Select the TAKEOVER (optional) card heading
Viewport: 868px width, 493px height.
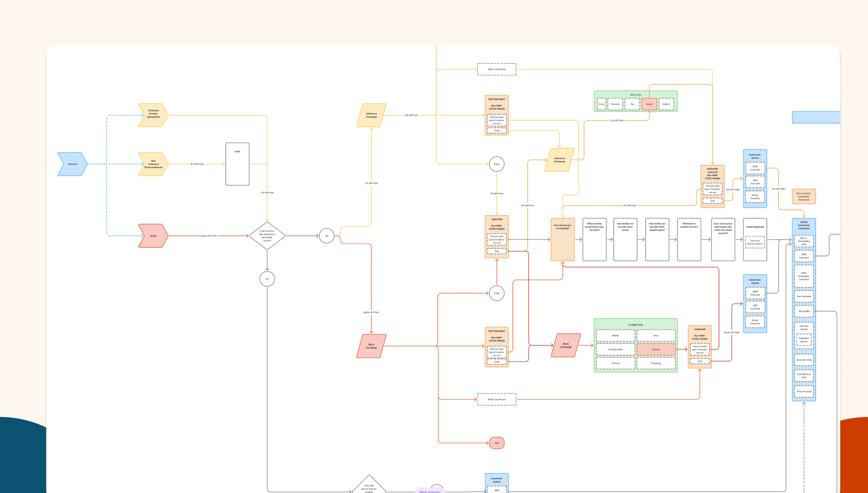point(712,174)
